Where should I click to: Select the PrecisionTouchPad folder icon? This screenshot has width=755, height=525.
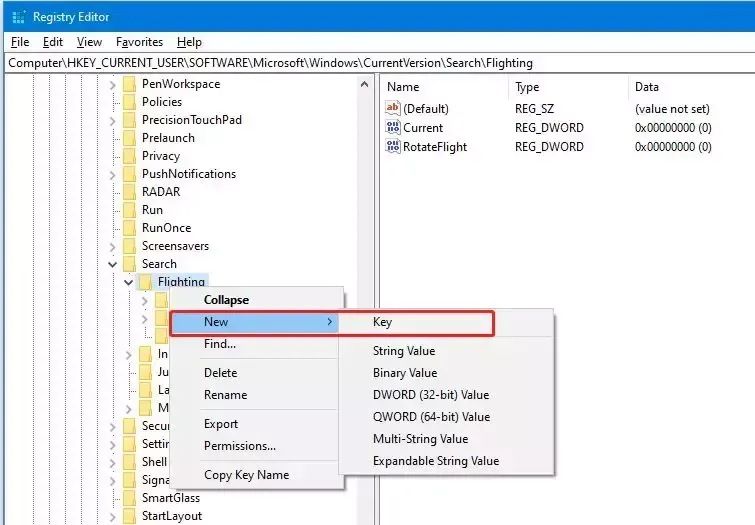[129, 120]
